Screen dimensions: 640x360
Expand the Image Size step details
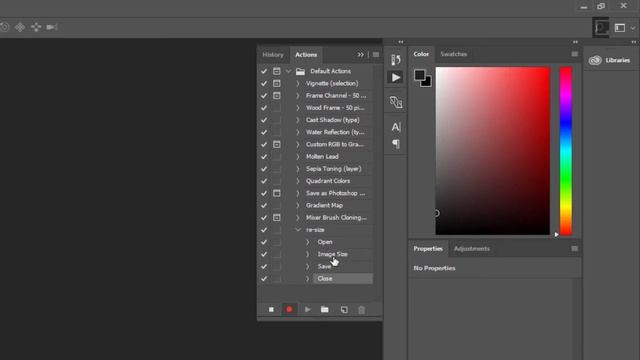coord(308,254)
